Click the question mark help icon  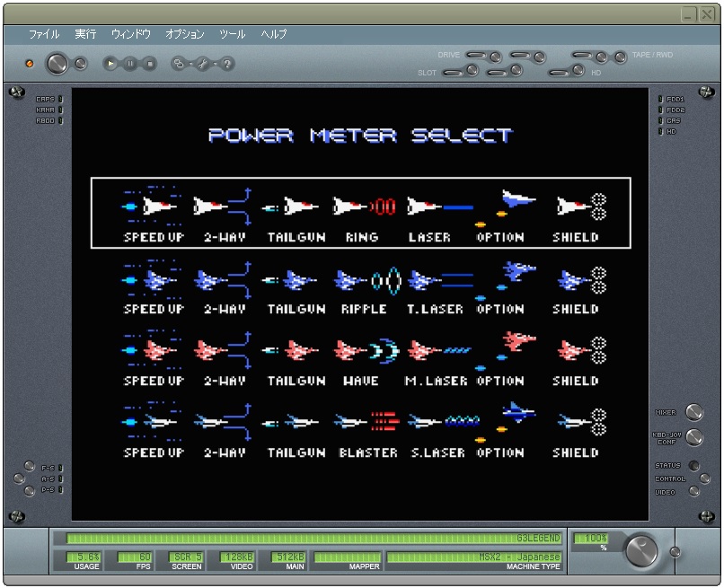coord(227,63)
